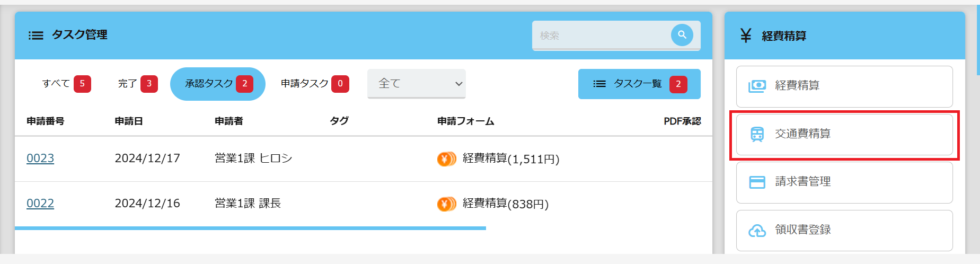The width and height of the screenshot is (980, 264).
Task: Click the coin icon in request 0023 row
Action: (446, 159)
